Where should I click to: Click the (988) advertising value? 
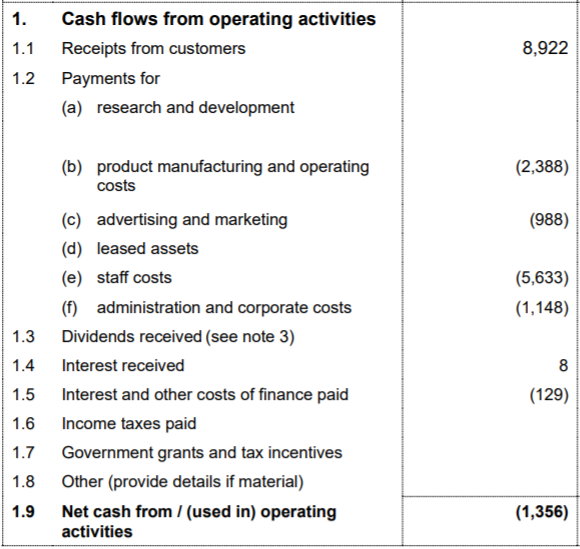pos(549,220)
